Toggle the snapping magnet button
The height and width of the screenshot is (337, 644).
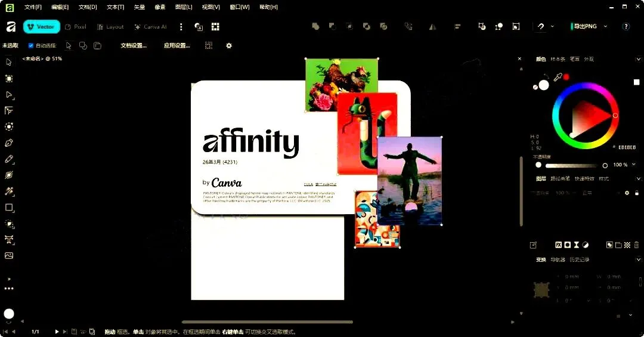(x=541, y=26)
